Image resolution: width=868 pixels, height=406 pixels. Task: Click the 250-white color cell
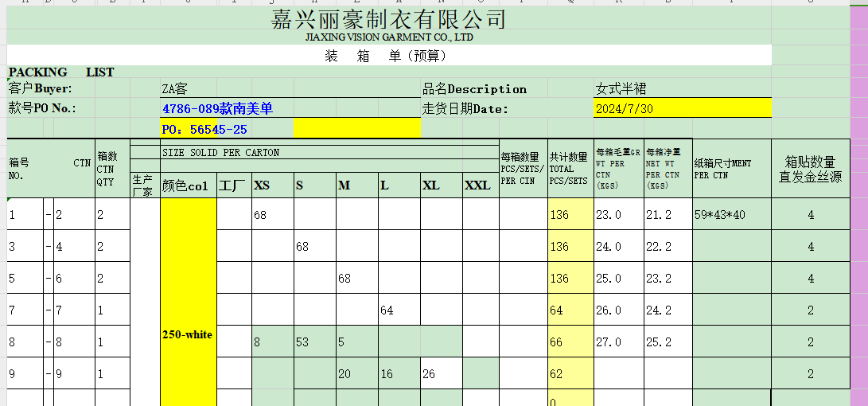[x=189, y=334]
